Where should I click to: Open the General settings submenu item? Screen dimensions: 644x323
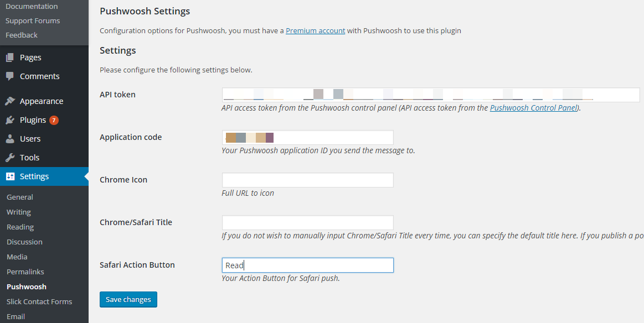click(x=20, y=197)
